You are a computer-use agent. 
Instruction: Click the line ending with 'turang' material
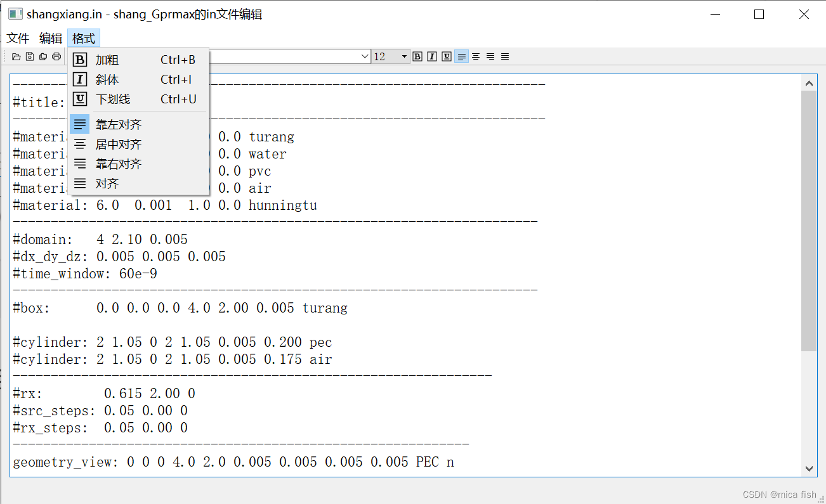(154, 136)
